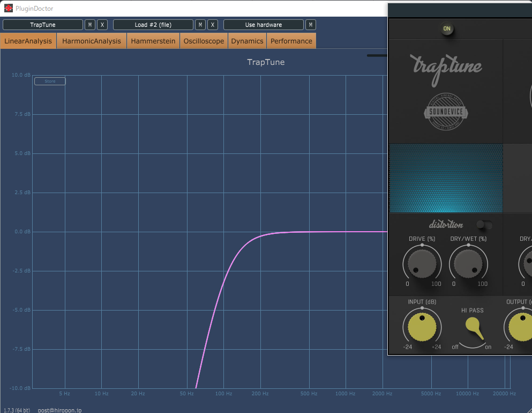Click the post@hiropon.jp email in status bar
Image resolution: width=532 pixels, height=413 pixels.
(59, 410)
